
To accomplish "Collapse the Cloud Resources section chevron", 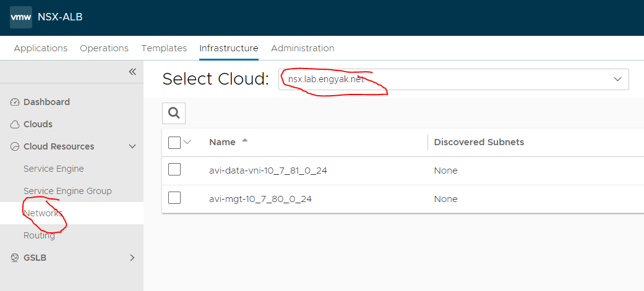I will click(x=132, y=146).
